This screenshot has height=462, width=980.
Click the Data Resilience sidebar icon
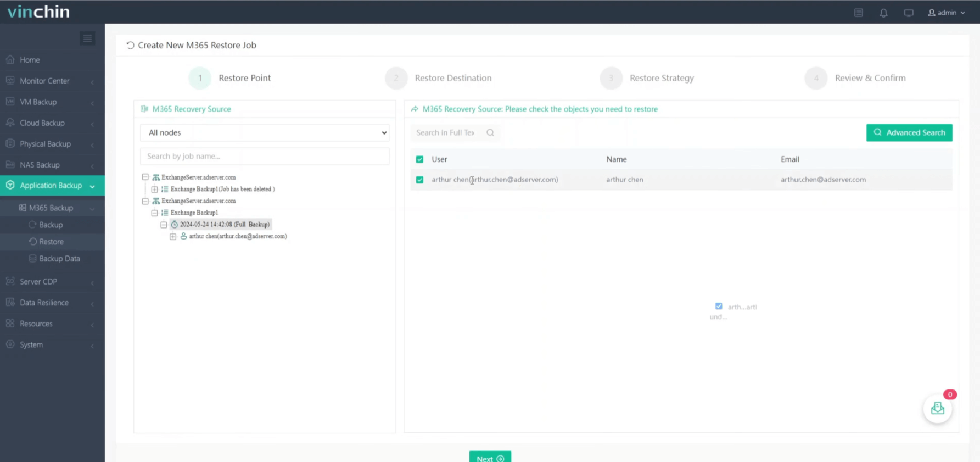point(10,302)
